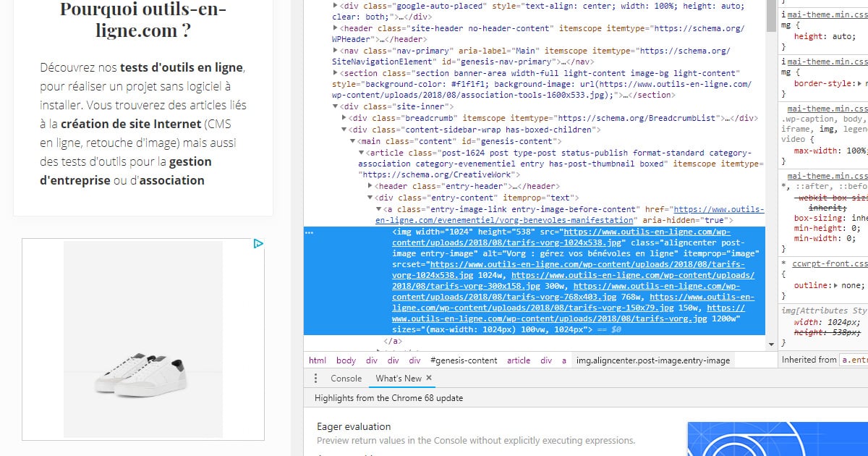Open the srcset tarifs-vorg-300x158.jpg link
This screenshot has height=456, width=868.
click(x=574, y=281)
